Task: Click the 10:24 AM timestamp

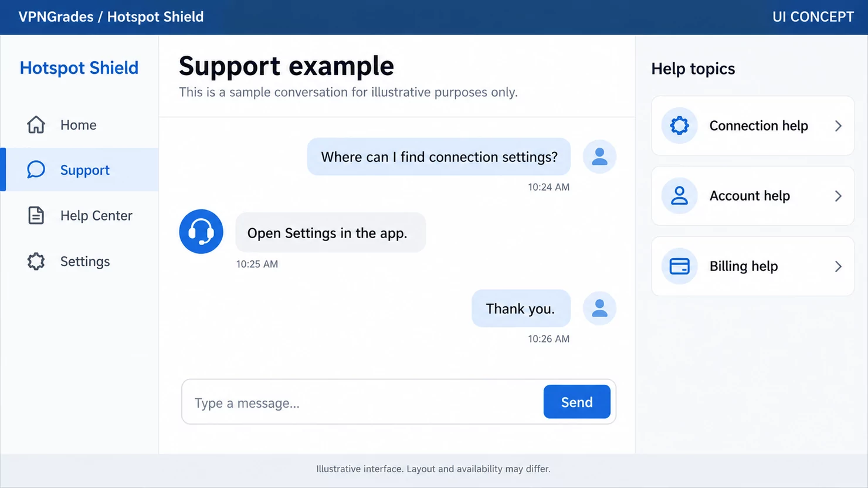Action: pos(548,187)
